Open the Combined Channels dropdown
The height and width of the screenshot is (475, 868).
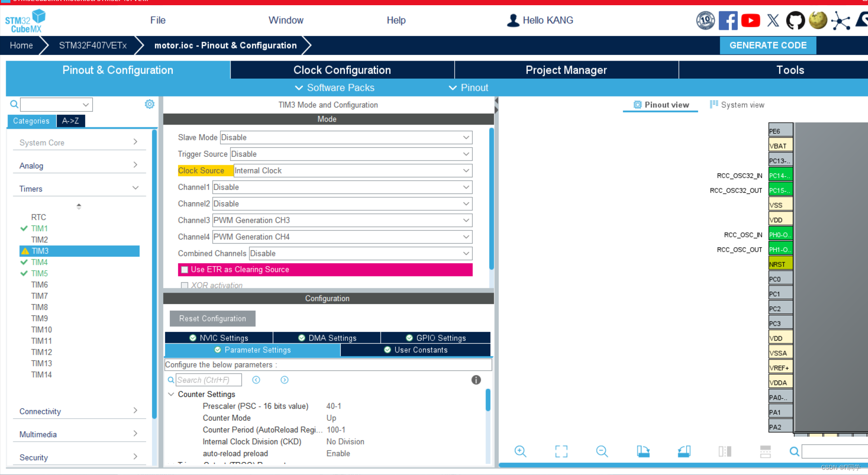tap(361, 253)
